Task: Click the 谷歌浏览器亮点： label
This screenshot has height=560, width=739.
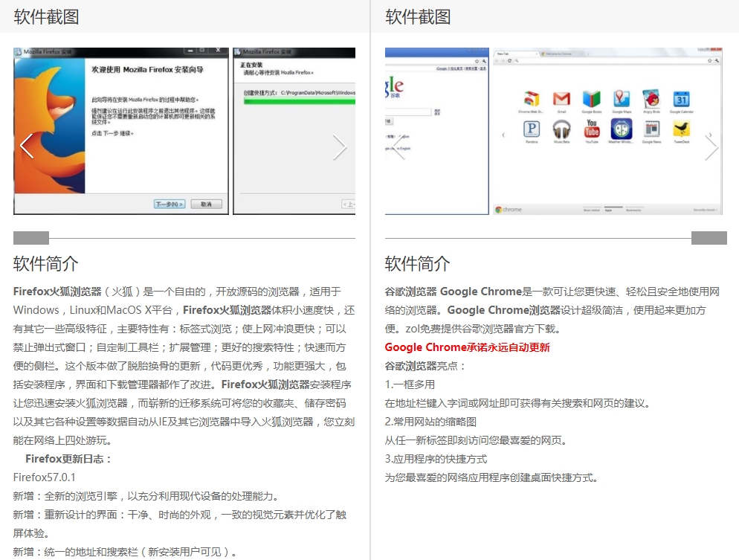Action: click(x=425, y=366)
